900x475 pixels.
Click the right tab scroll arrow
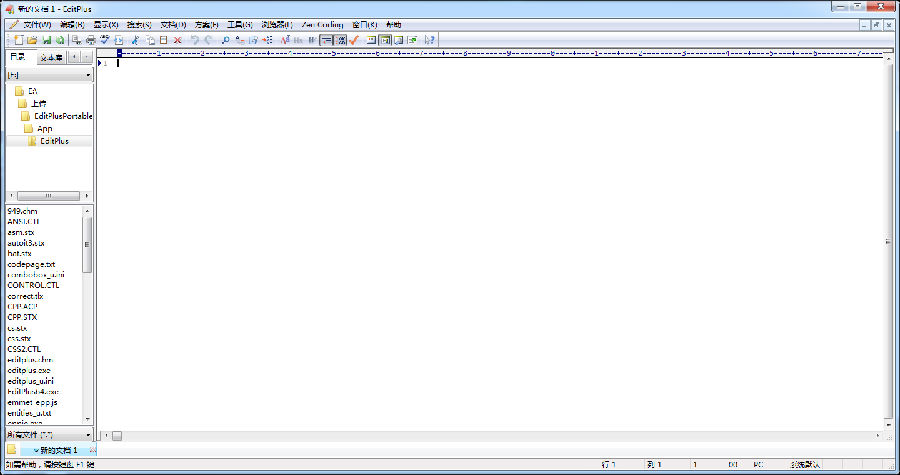(87, 57)
